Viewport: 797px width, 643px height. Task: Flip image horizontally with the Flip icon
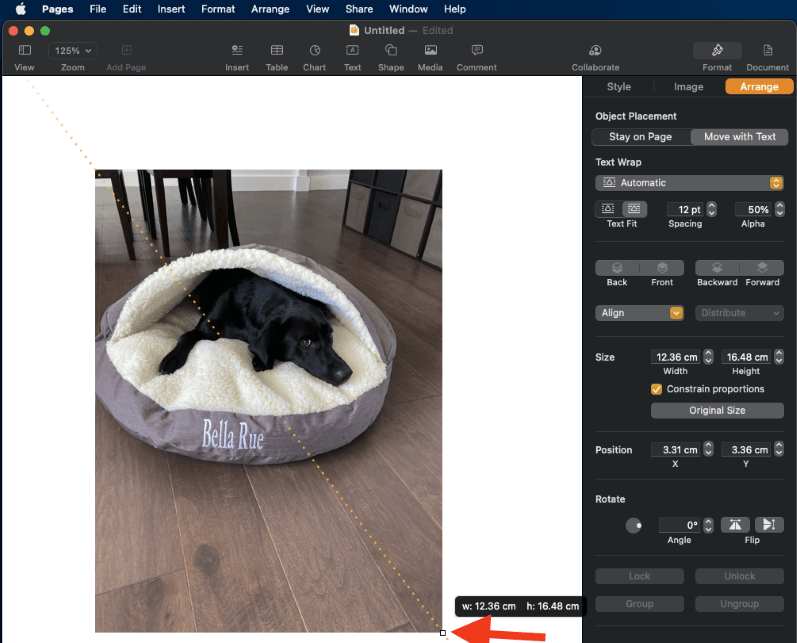click(735, 525)
